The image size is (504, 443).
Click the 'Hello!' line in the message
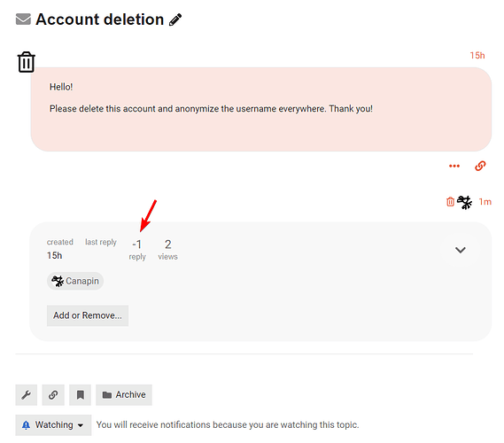(x=61, y=87)
